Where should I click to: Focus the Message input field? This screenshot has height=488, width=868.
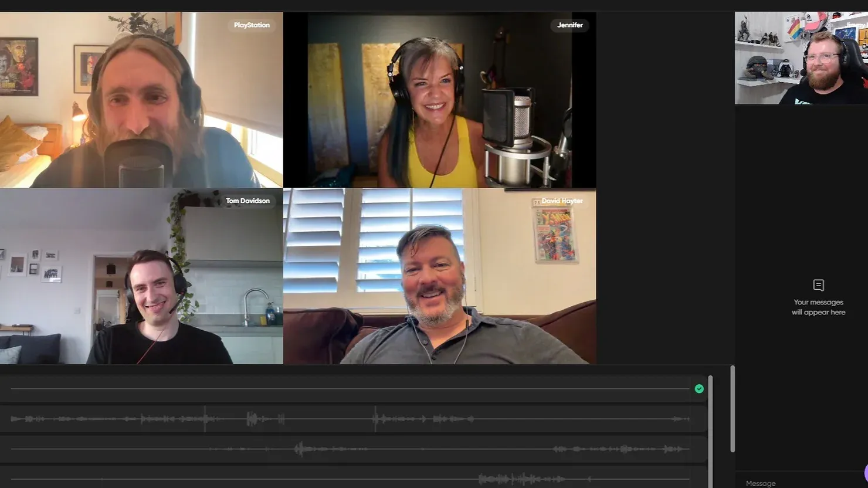pyautogui.click(x=798, y=483)
